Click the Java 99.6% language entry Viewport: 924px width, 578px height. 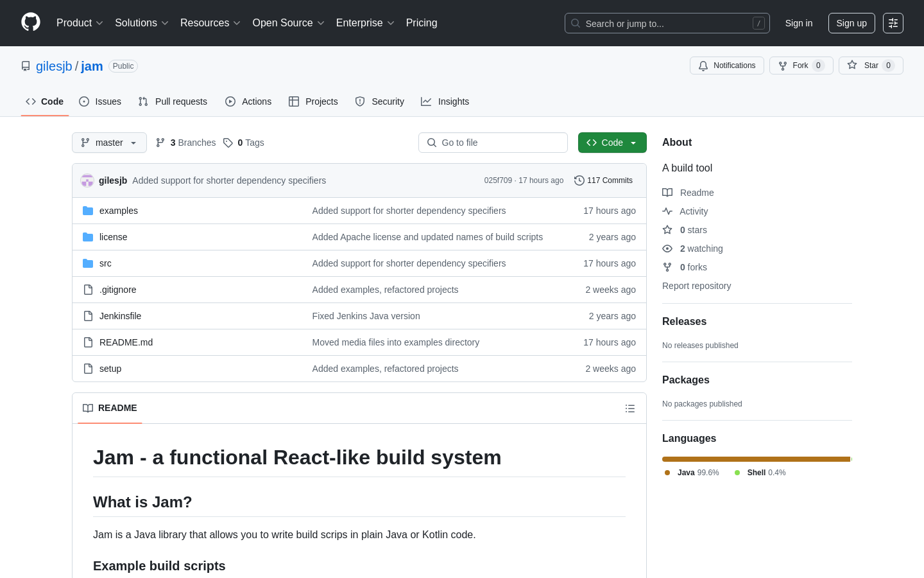coord(692,473)
